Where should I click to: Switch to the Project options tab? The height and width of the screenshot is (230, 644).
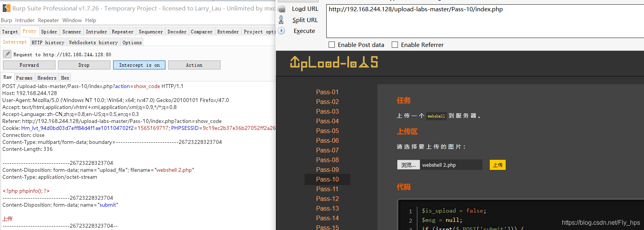click(x=259, y=32)
